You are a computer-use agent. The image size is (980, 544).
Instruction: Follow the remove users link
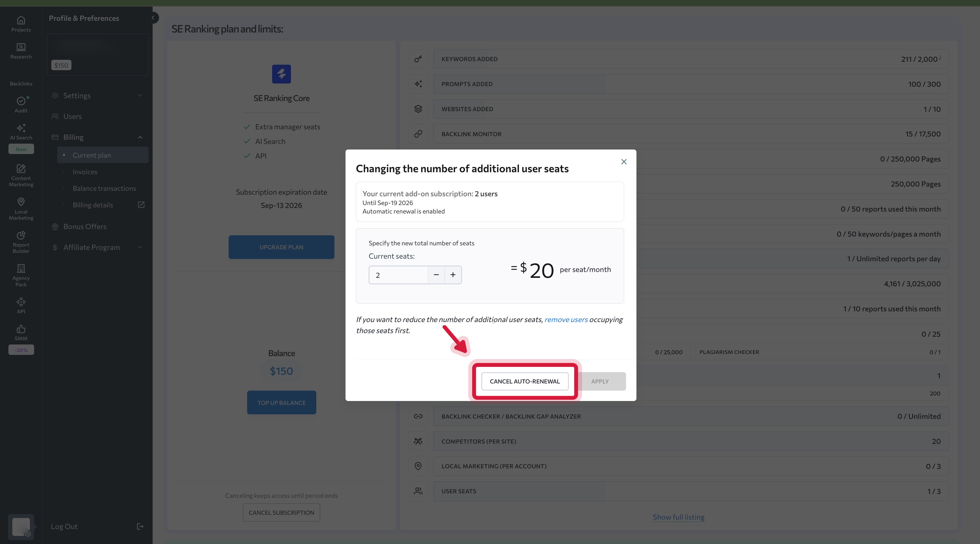(x=566, y=319)
